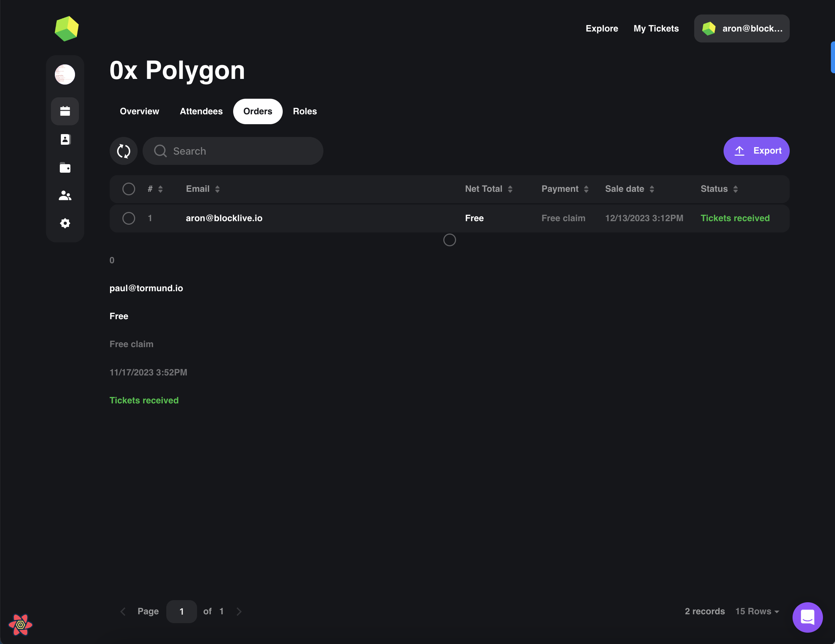
Task: Click the upload arrow icon on Export
Action: [739, 151]
